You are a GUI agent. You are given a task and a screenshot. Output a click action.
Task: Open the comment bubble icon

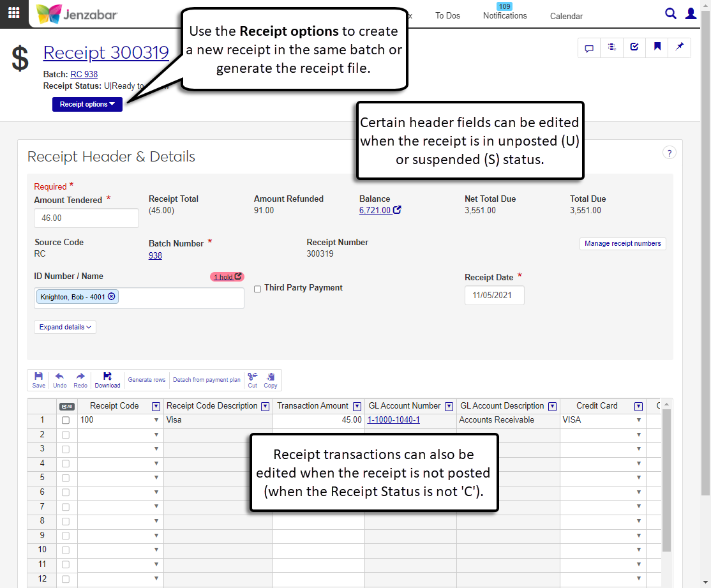tap(589, 48)
